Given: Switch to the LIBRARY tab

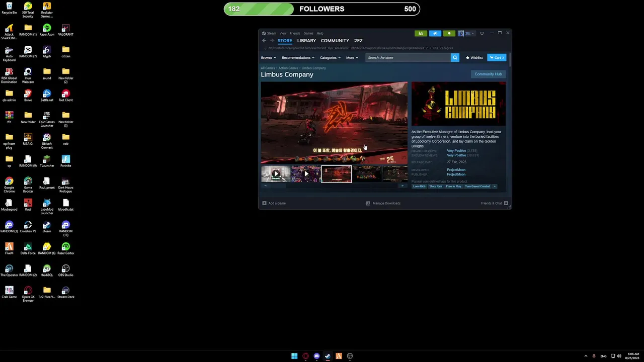Looking at the screenshot, I should tap(306, 41).
